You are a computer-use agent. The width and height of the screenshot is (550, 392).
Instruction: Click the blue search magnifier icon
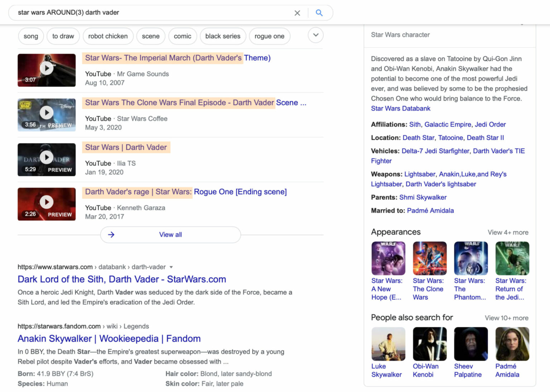pyautogui.click(x=319, y=13)
